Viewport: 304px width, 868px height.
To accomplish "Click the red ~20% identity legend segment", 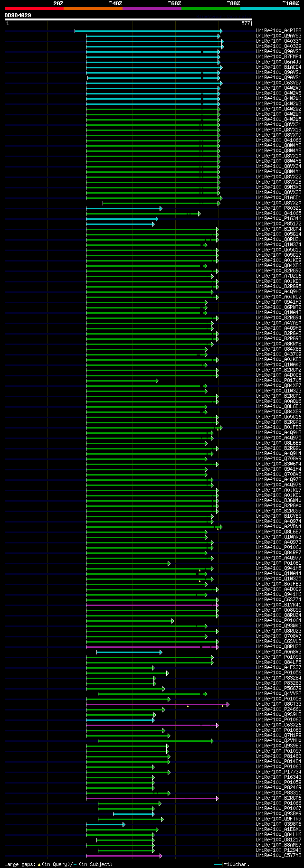I will coord(34,9).
